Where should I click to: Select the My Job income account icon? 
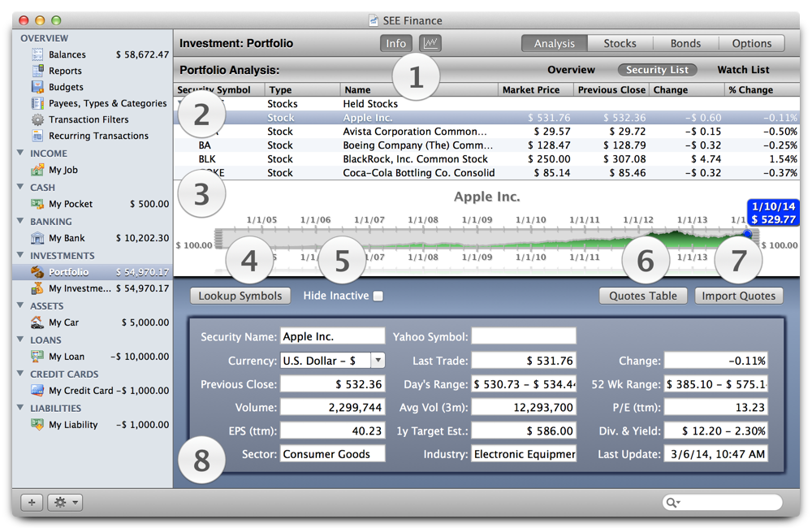pos(37,170)
